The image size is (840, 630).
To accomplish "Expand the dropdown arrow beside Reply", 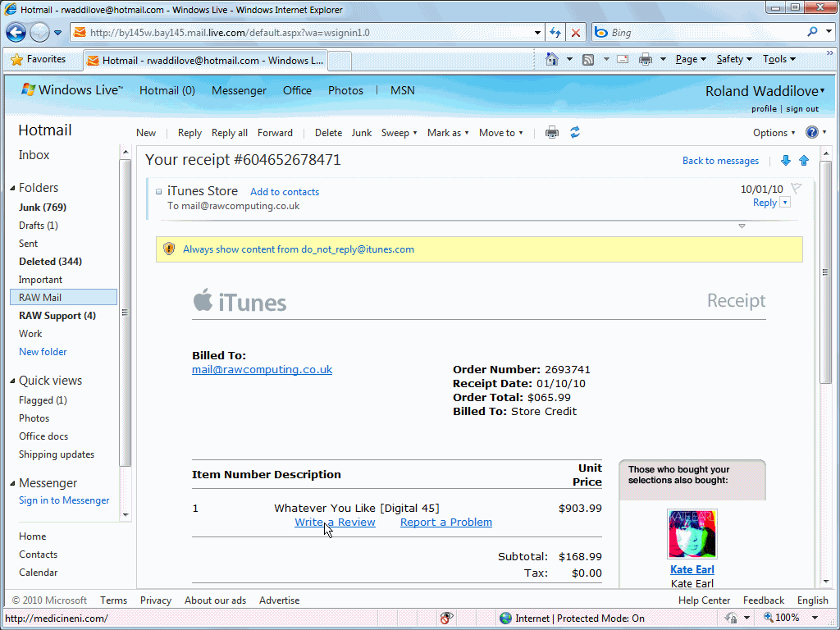I will pos(785,203).
